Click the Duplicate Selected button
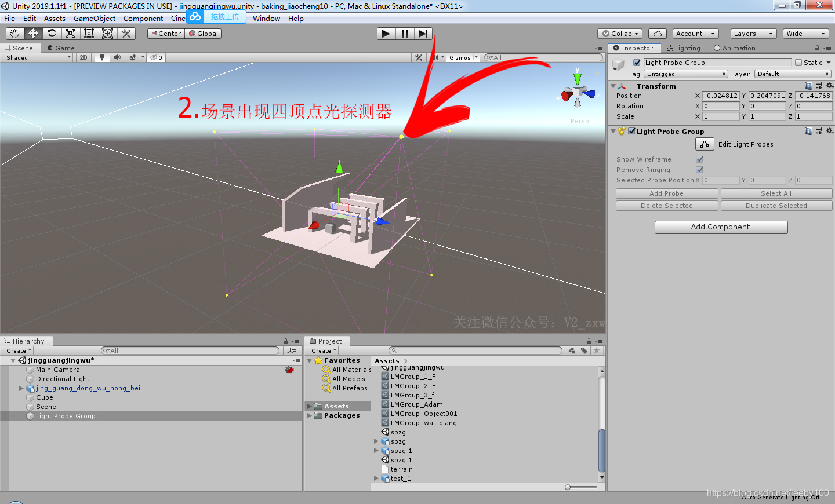Image resolution: width=835 pixels, height=504 pixels. [x=776, y=206]
